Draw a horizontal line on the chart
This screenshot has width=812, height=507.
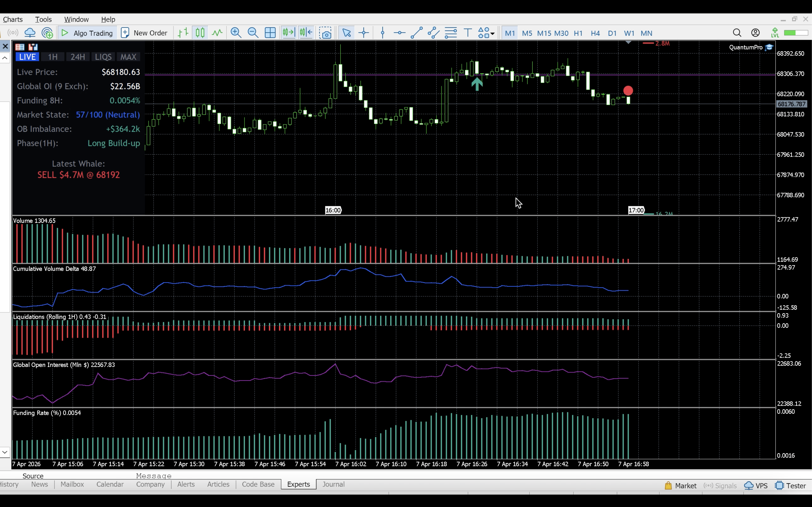(x=399, y=32)
